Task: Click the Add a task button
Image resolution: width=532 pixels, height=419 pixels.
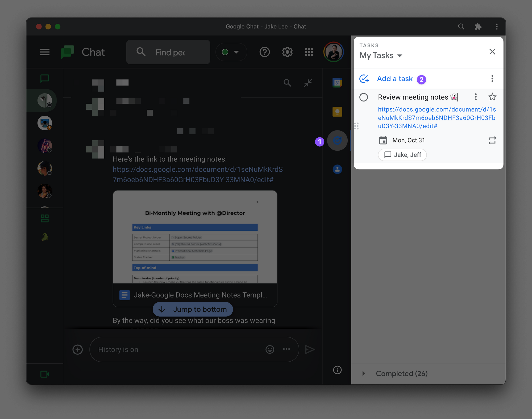Action: 394,79
